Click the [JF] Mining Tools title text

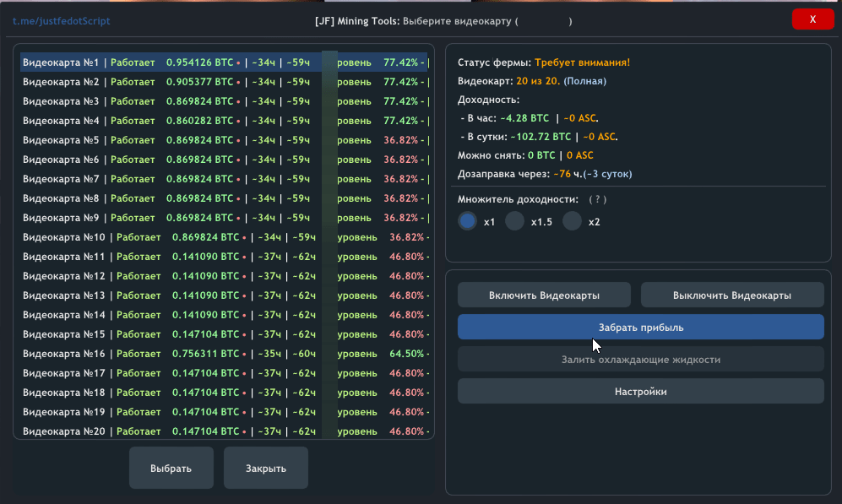(x=357, y=21)
